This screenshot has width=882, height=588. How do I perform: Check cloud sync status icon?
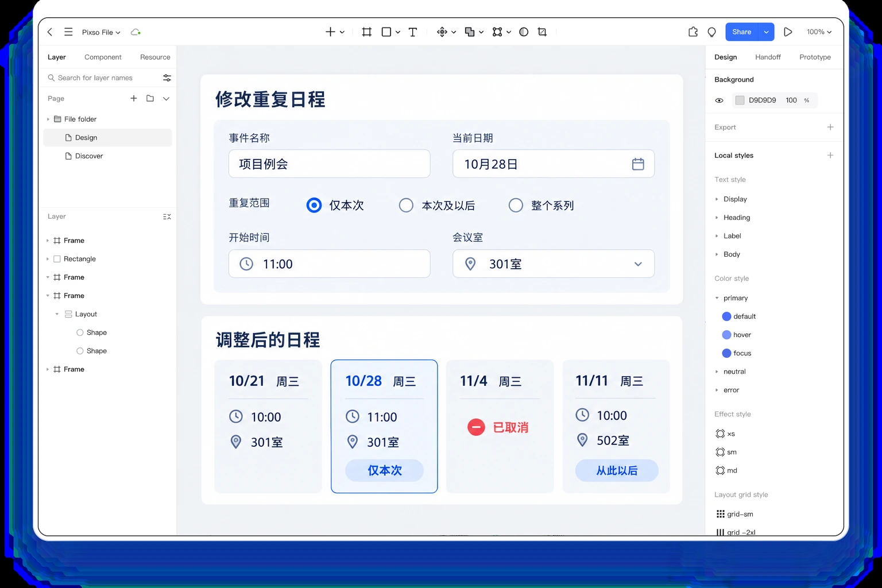tap(136, 32)
